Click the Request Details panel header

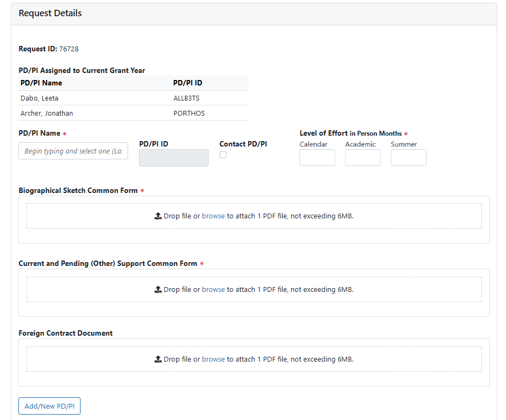click(x=50, y=14)
